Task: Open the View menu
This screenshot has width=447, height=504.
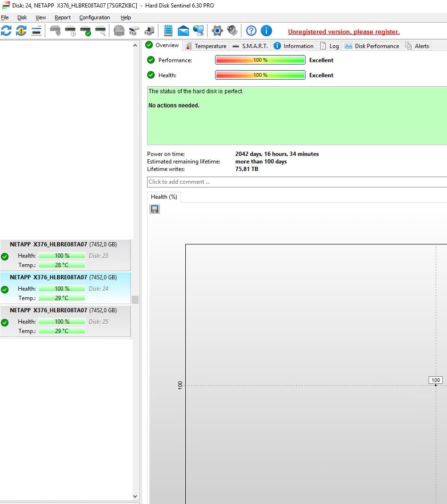Action: (x=41, y=17)
